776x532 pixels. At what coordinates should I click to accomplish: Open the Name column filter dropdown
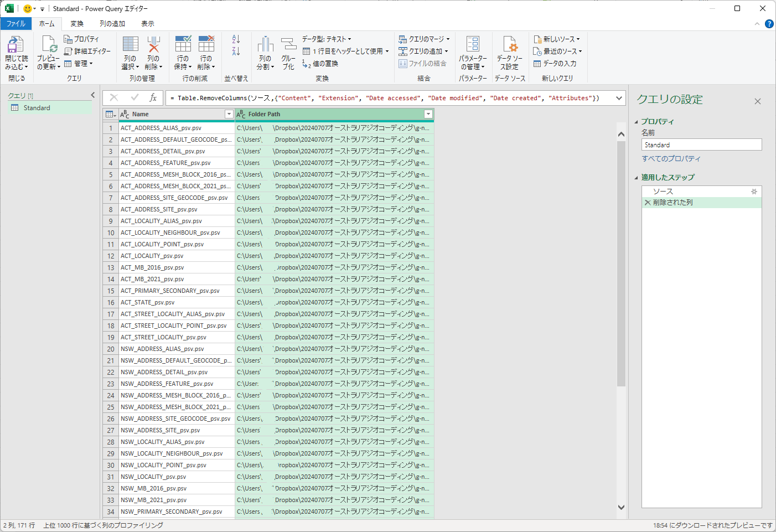pos(229,114)
